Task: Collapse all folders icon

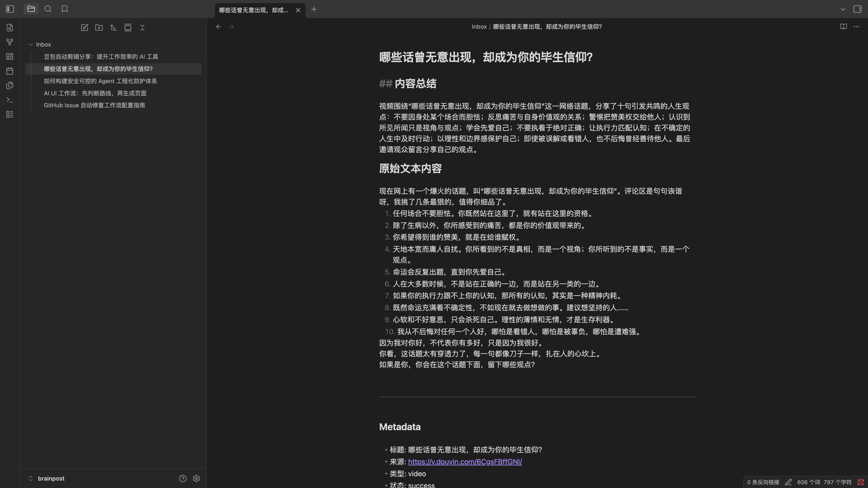Action: (x=143, y=28)
